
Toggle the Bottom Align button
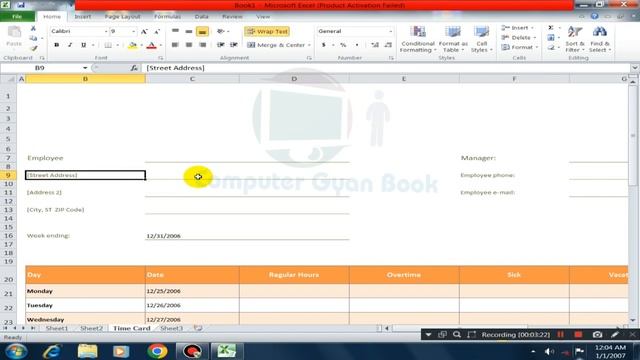coord(202,31)
